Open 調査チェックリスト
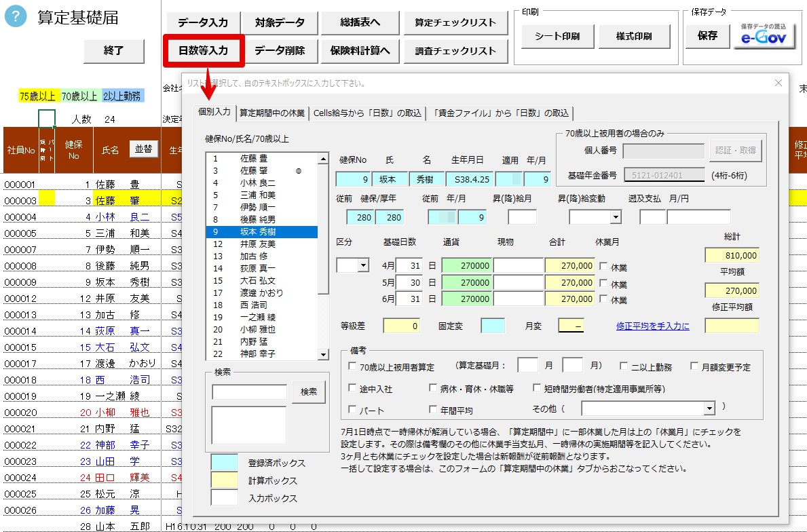The image size is (807, 532). point(455,50)
